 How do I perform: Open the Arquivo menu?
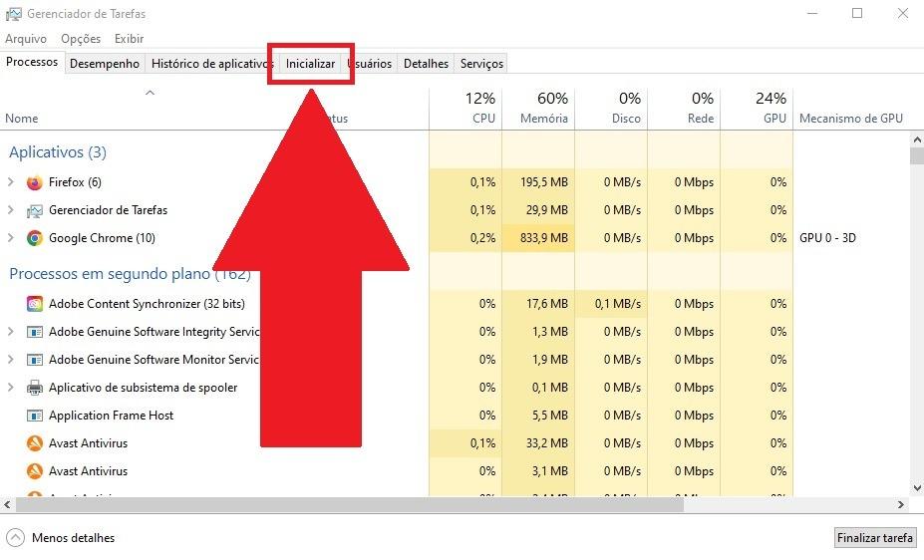pos(26,38)
